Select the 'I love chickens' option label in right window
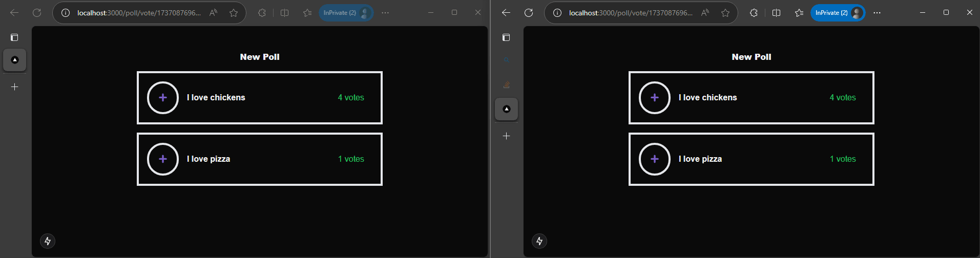Viewport: 980px width, 258px height. click(708, 97)
